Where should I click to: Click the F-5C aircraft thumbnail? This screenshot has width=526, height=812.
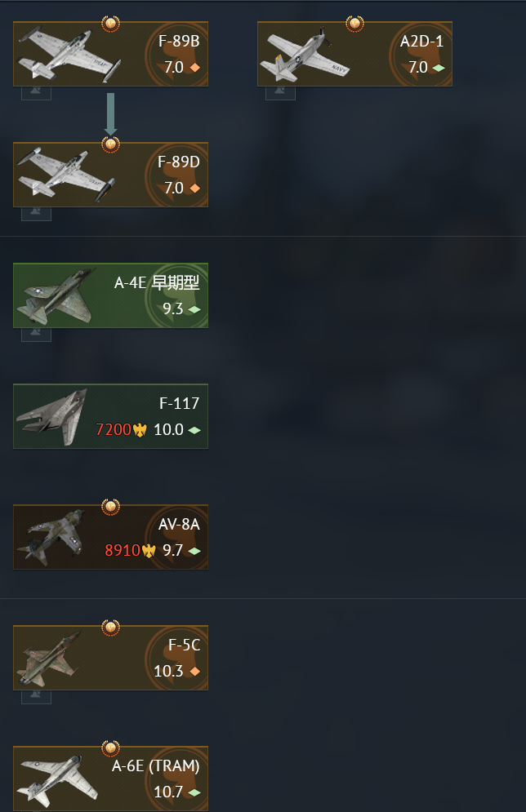tap(47, 659)
